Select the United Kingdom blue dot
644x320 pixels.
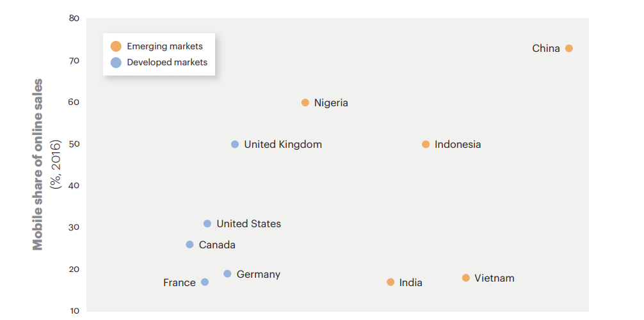point(235,144)
